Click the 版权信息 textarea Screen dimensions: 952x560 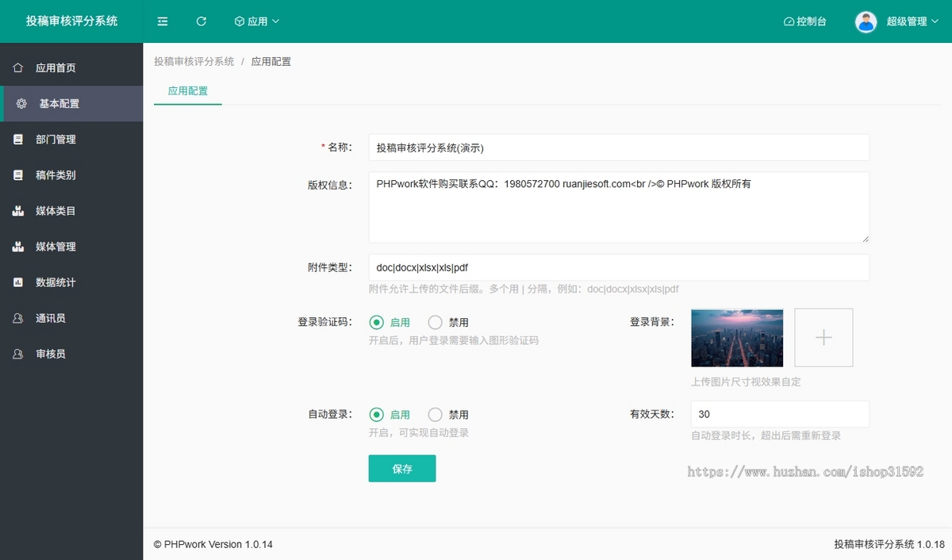(619, 207)
